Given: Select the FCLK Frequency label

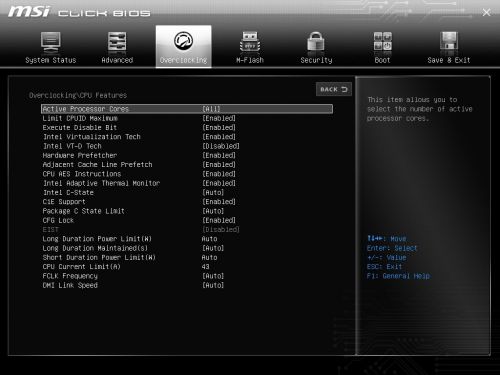Looking at the screenshot, I should pyautogui.click(x=70, y=276).
